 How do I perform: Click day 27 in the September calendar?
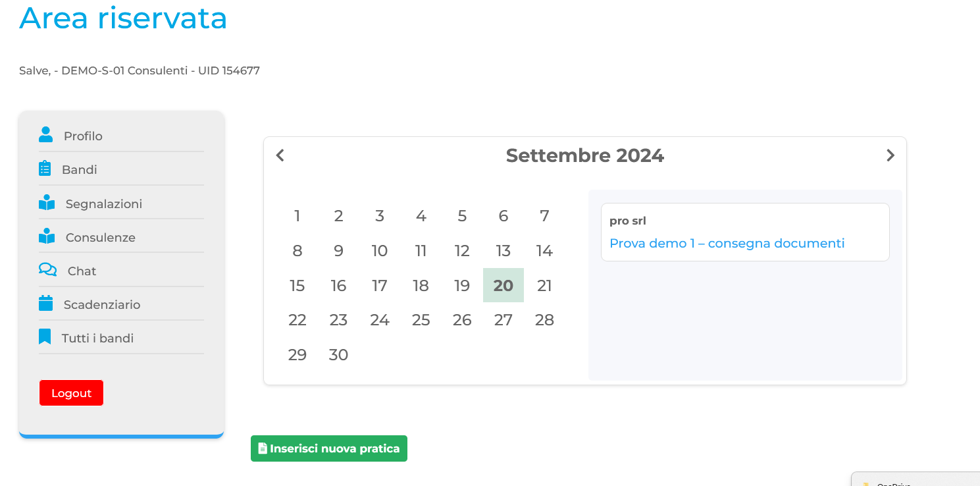point(503,319)
